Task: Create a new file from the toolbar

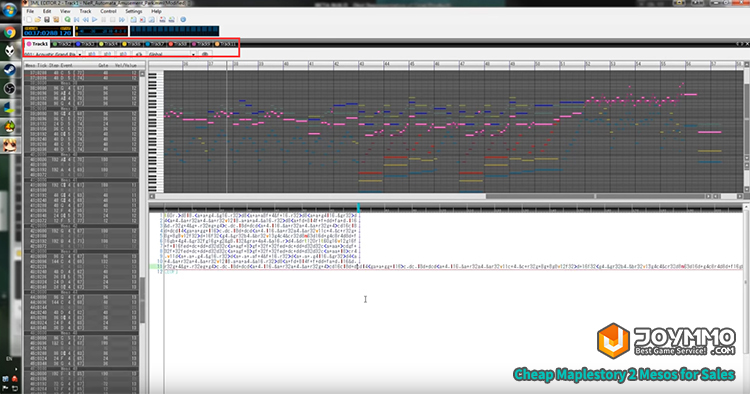Action: [28, 20]
